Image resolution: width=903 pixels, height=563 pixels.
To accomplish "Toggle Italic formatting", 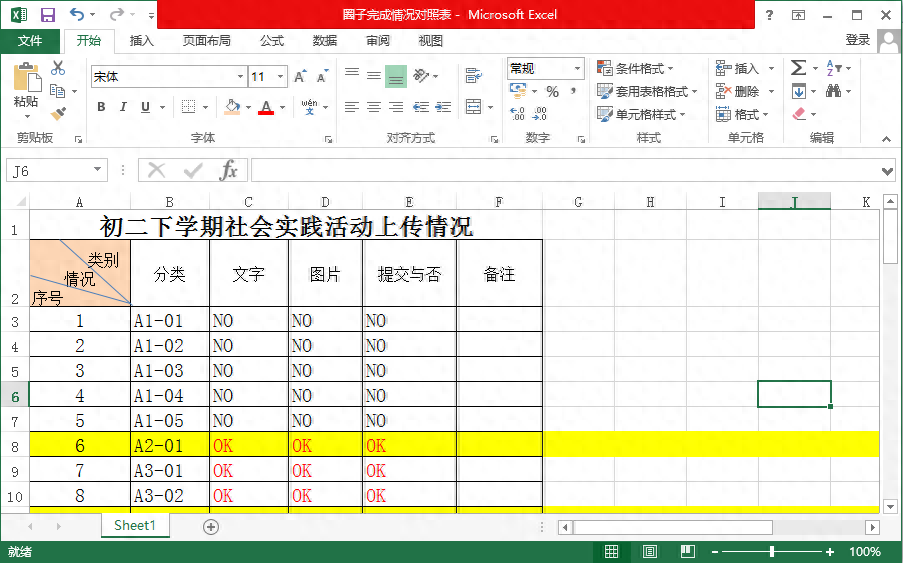I will (123, 106).
